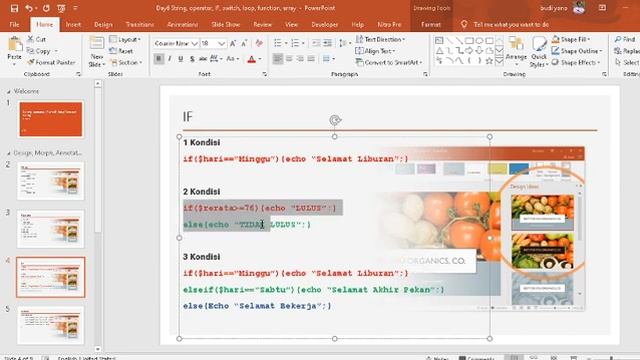This screenshot has height=360, width=640.
Task: Open the File tab
Action: coord(14,24)
